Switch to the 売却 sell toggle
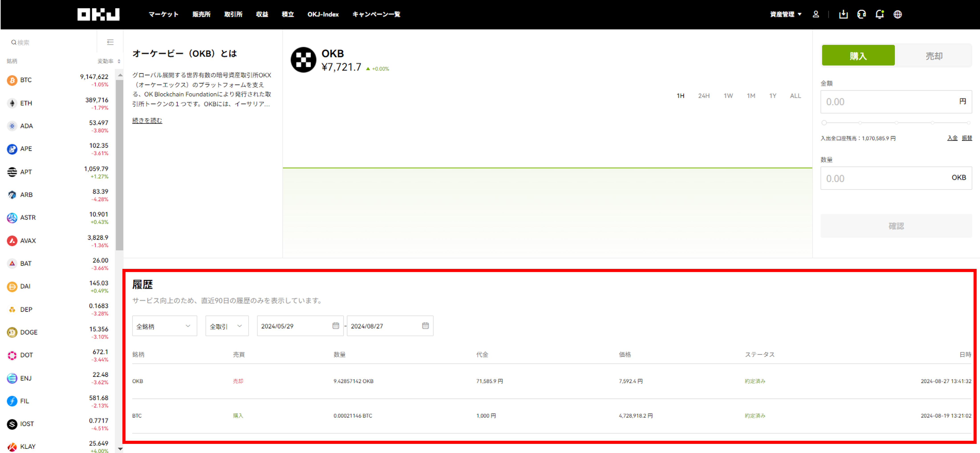980x453 pixels. coord(933,56)
